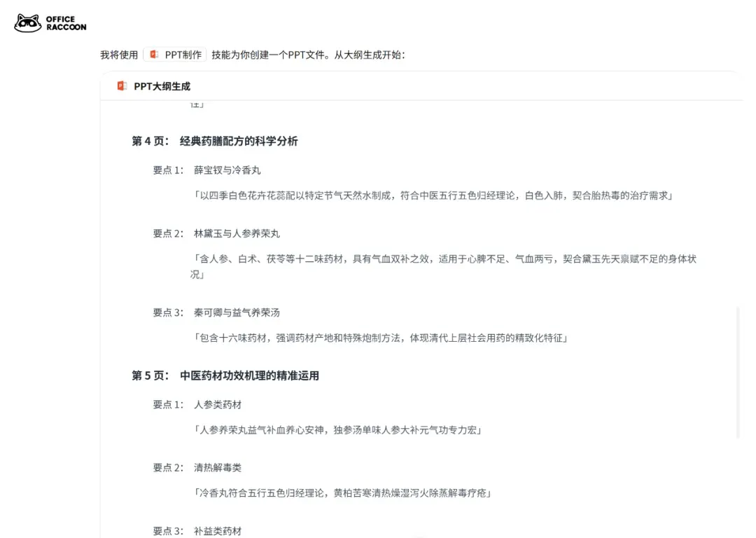Click 要点 3 秦可卿与益气养荣汤
The image size is (756, 538).
click(216, 312)
